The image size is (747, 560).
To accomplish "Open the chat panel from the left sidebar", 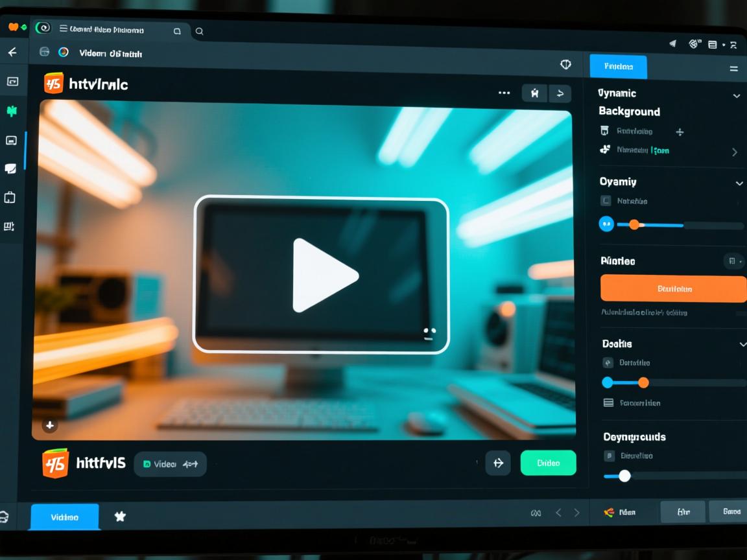I will point(10,169).
